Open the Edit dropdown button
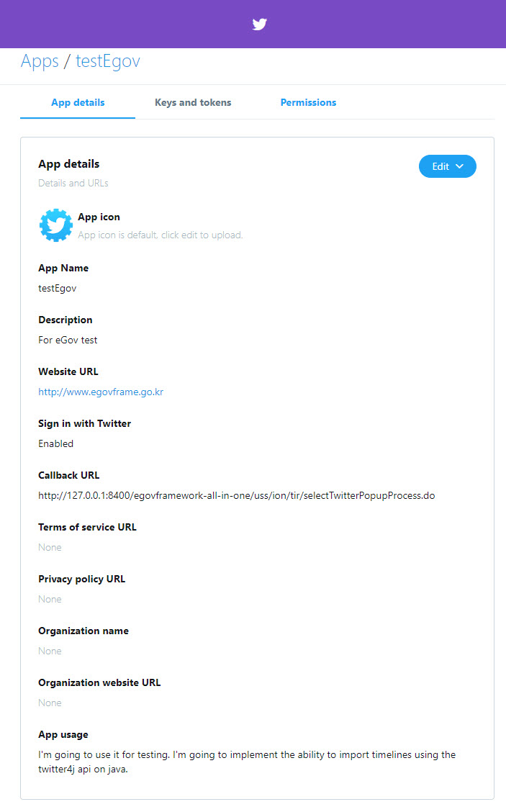The height and width of the screenshot is (812, 506). coord(447,166)
